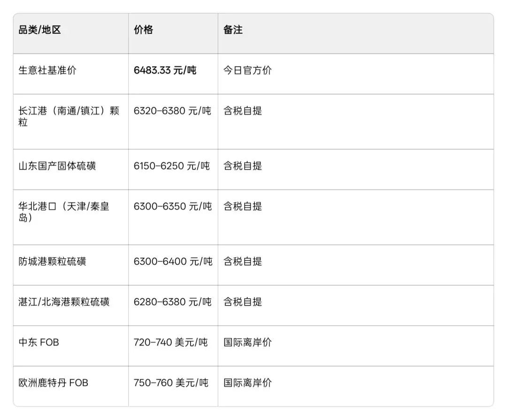
Task: Click the 6300–6400 元/吨 price cell
Action: pos(173,261)
